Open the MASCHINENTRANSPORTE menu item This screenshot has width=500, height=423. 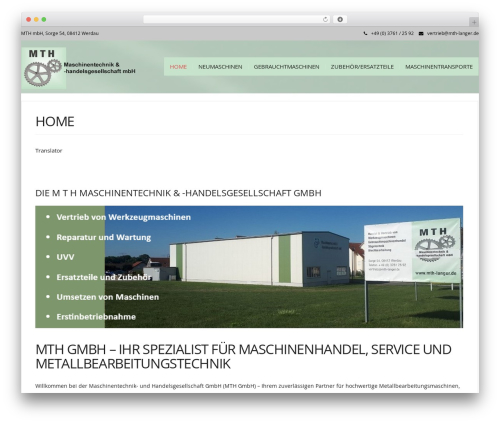(439, 67)
